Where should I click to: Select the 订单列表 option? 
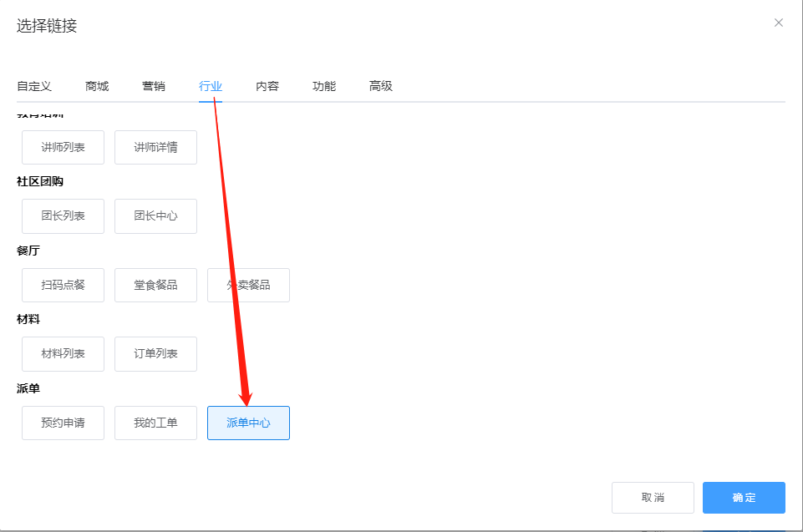click(x=155, y=353)
